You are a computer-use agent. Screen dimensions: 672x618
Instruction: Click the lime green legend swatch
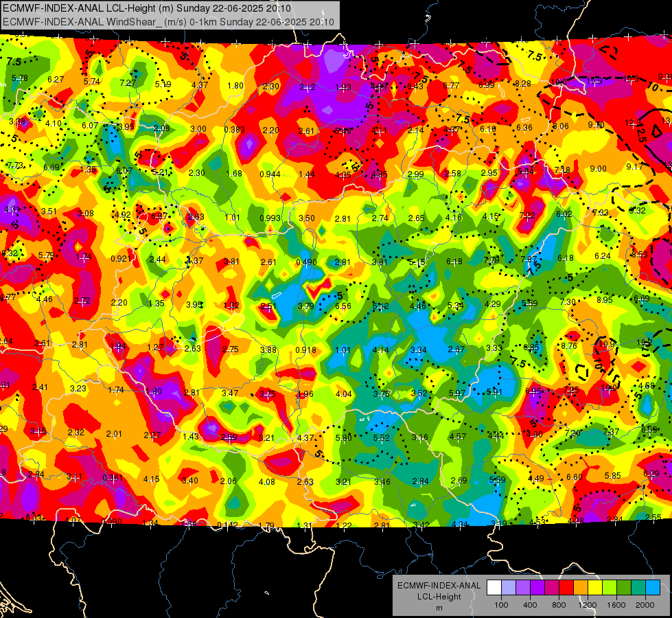coord(610,587)
